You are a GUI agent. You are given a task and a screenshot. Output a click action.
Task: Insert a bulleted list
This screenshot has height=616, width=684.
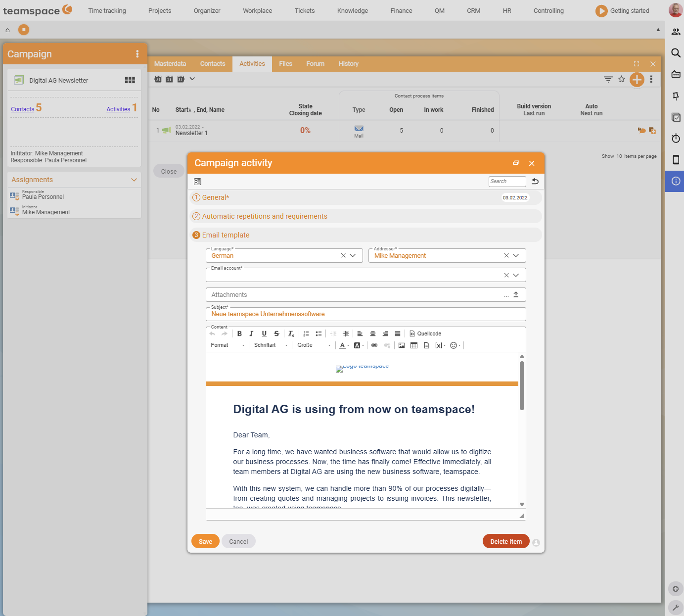click(319, 333)
